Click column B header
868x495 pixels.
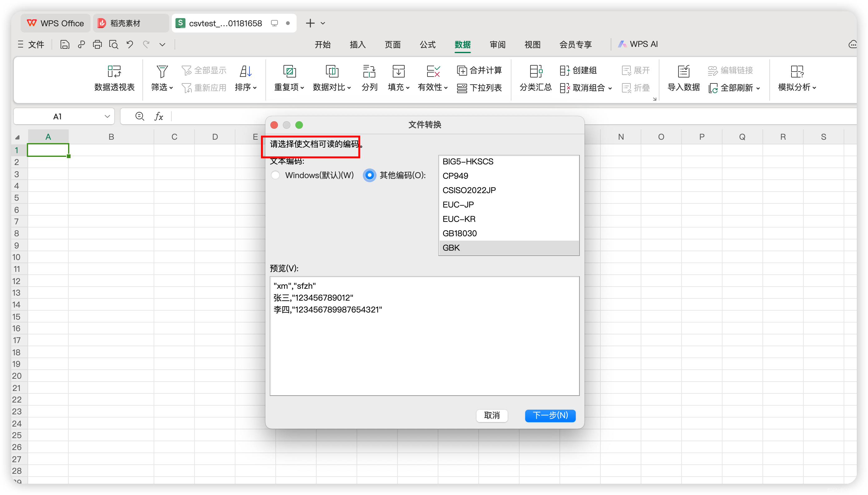click(x=111, y=137)
